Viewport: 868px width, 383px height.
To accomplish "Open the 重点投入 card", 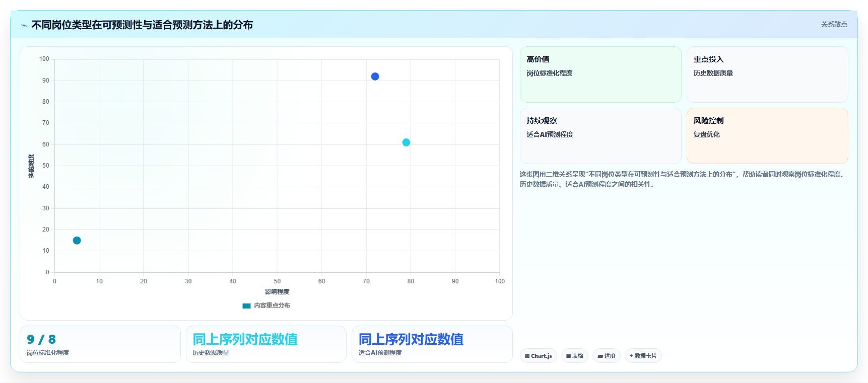I will pyautogui.click(x=767, y=74).
